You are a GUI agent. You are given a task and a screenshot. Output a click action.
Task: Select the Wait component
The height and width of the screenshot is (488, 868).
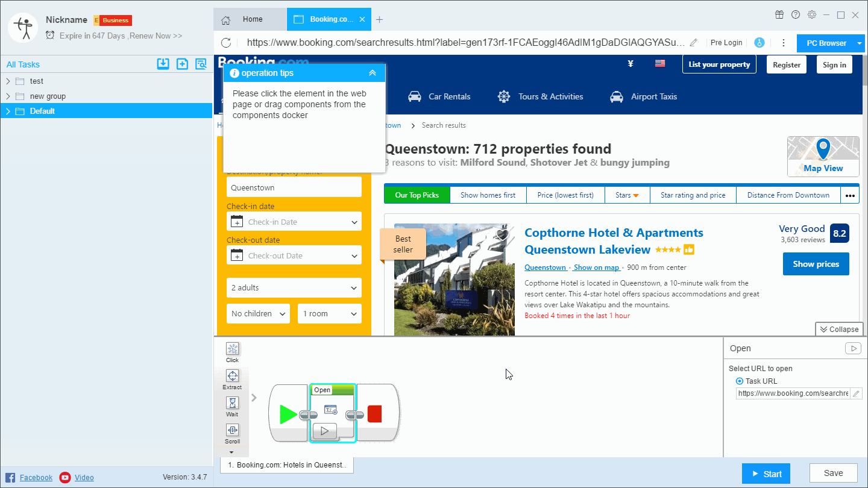[x=232, y=407]
